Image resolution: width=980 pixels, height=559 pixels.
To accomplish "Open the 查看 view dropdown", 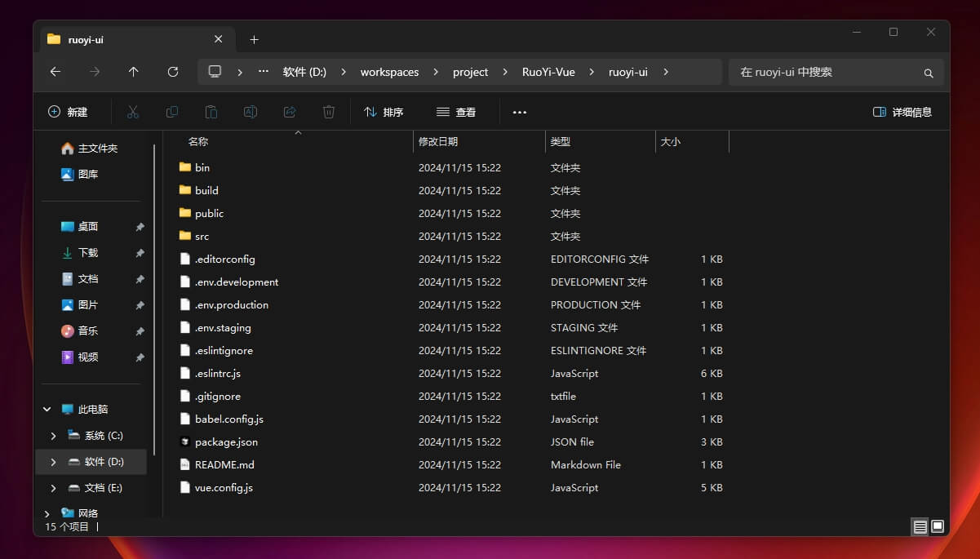I will [456, 112].
